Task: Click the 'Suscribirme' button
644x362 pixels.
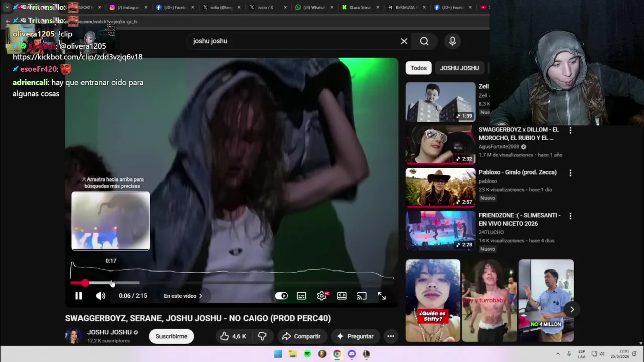Action: coord(171,336)
